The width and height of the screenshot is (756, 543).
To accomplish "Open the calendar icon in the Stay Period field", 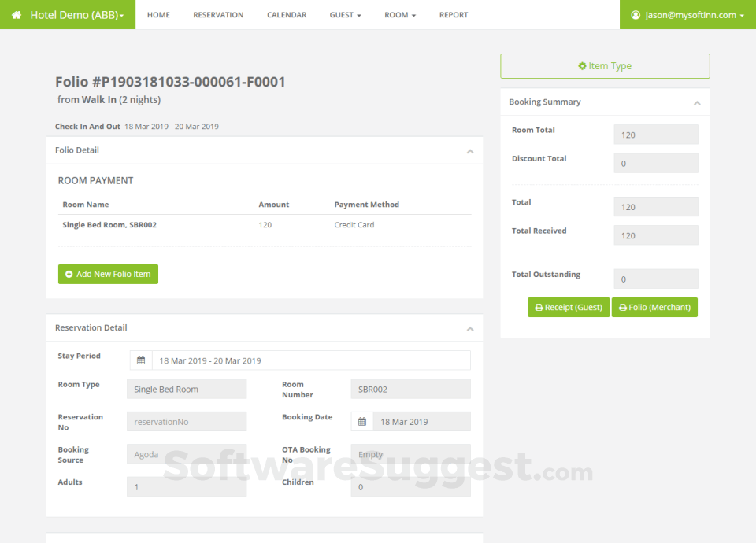I will tap(141, 360).
